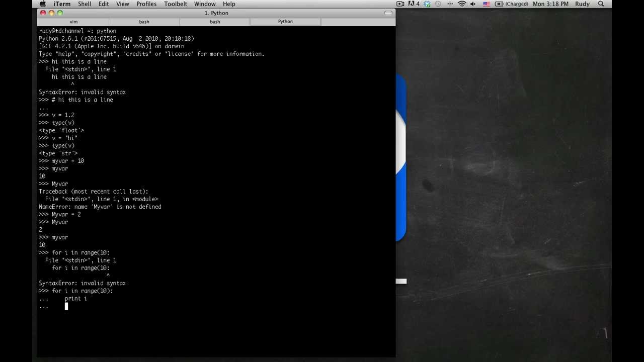Click the sync globe status icon
The image size is (644, 362).
click(427, 4)
